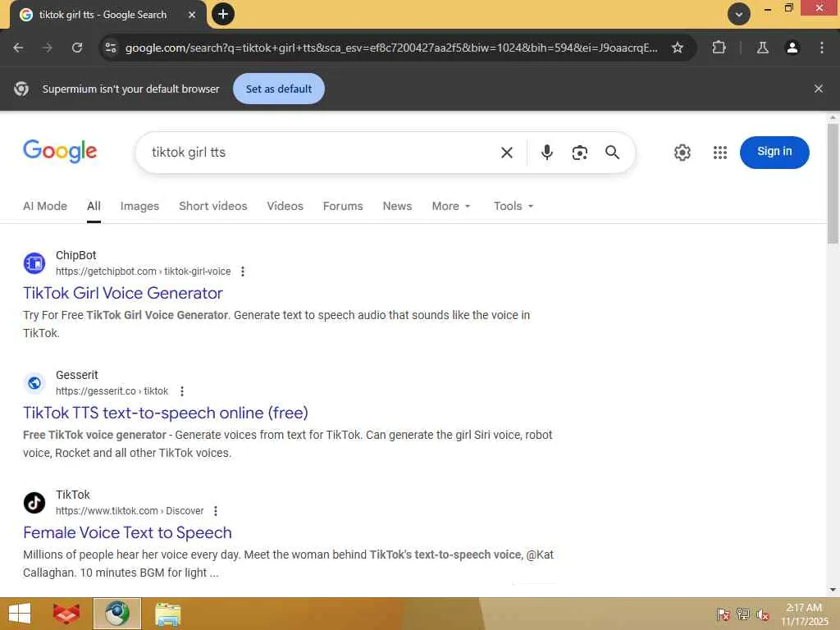Open the browser three-dot menu
The image size is (840, 630).
[x=821, y=48]
